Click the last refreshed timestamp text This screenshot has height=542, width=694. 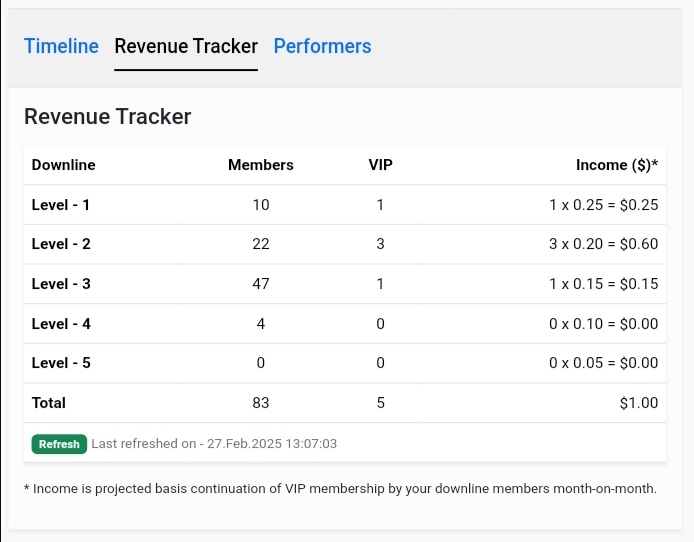point(214,444)
